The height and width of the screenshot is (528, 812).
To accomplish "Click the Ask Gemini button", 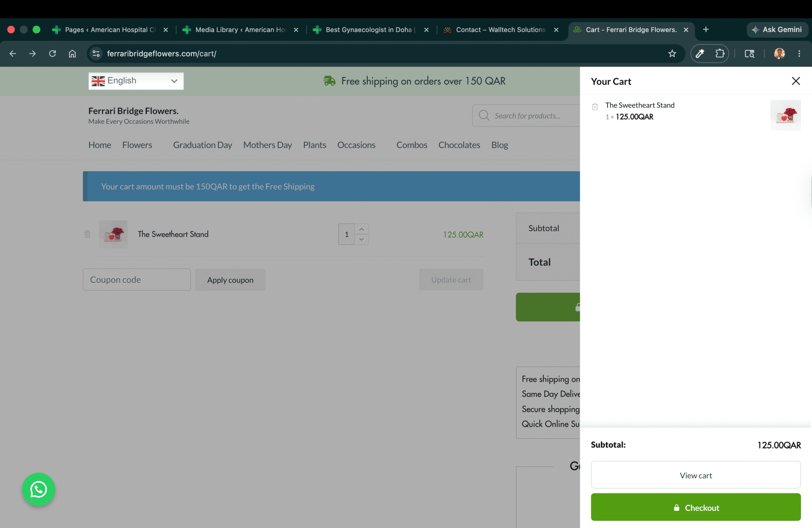I will click(x=777, y=30).
